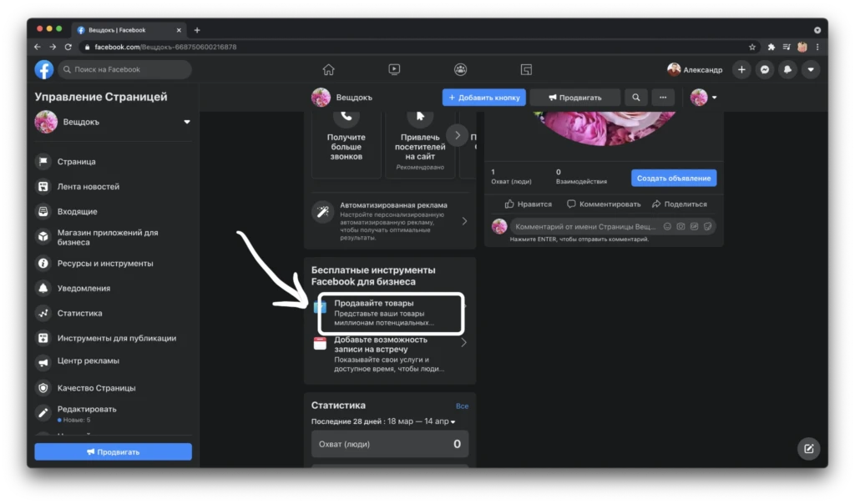This screenshot has height=504, width=855.
Task: Open the notifications bell in top bar
Action: 787,70
